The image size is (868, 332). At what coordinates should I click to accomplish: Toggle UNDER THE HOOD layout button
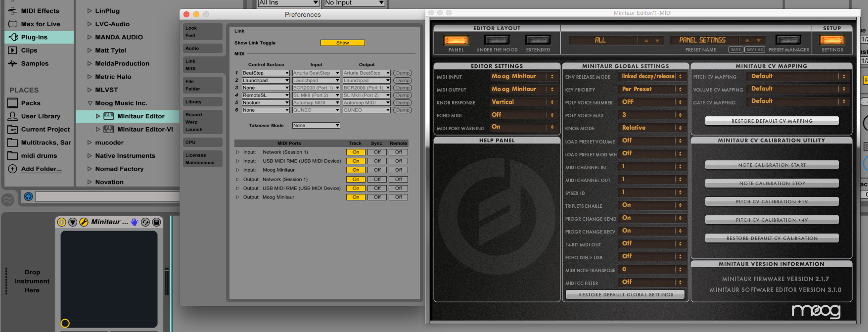497,40
